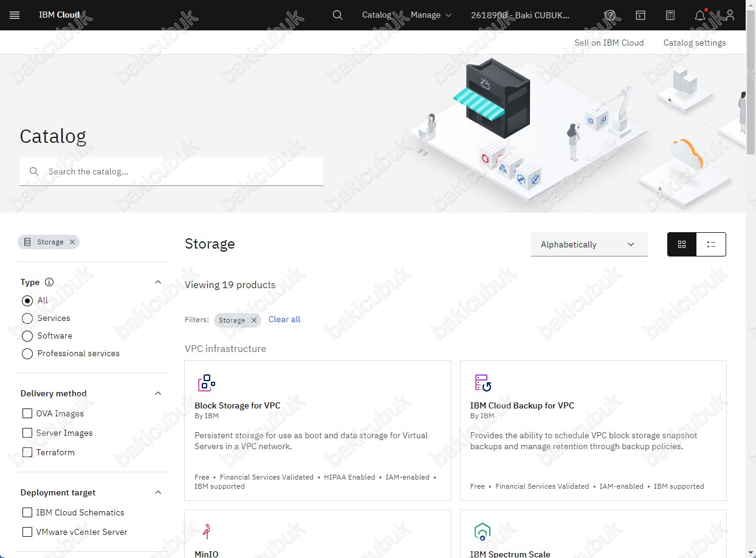Click the Viewing 19 products text
The width and height of the screenshot is (756, 558).
click(230, 284)
